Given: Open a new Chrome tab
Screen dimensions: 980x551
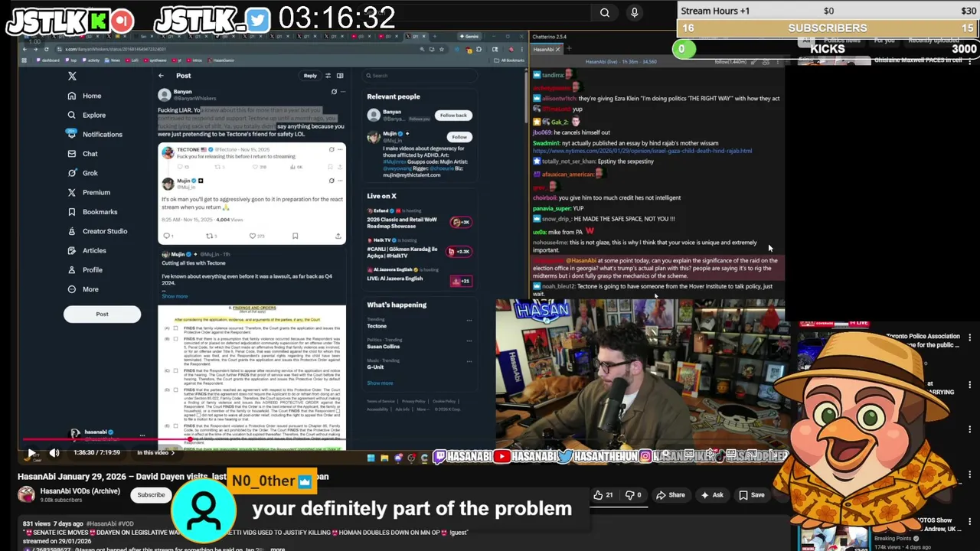Looking at the screenshot, I should 436,36.
